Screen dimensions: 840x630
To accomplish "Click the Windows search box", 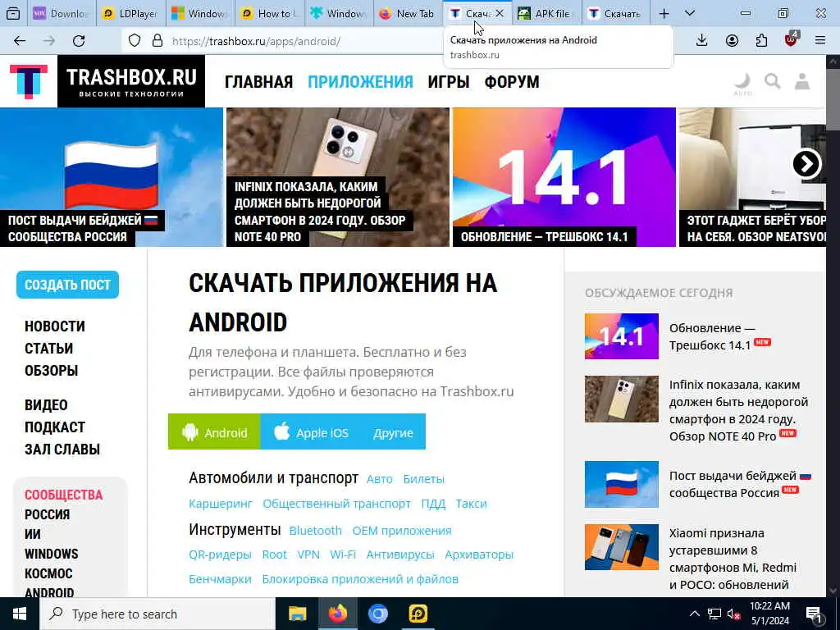I will [157, 614].
